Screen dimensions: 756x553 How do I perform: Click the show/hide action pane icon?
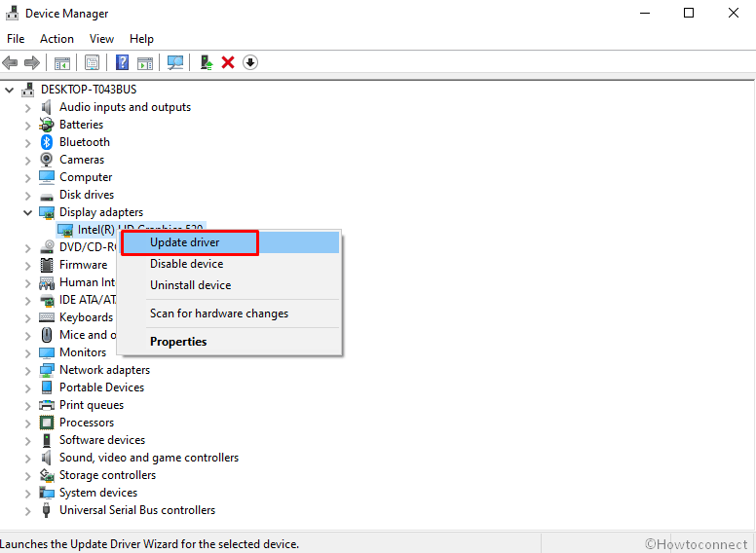145,62
